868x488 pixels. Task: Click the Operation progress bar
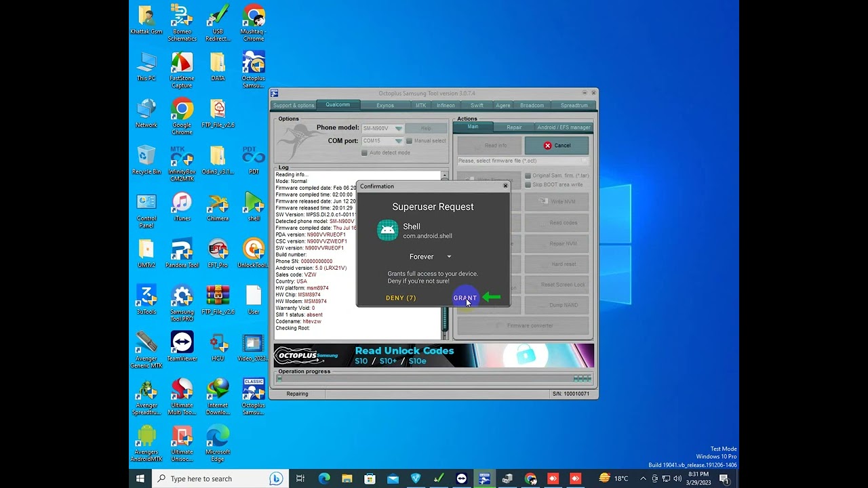pos(434,379)
